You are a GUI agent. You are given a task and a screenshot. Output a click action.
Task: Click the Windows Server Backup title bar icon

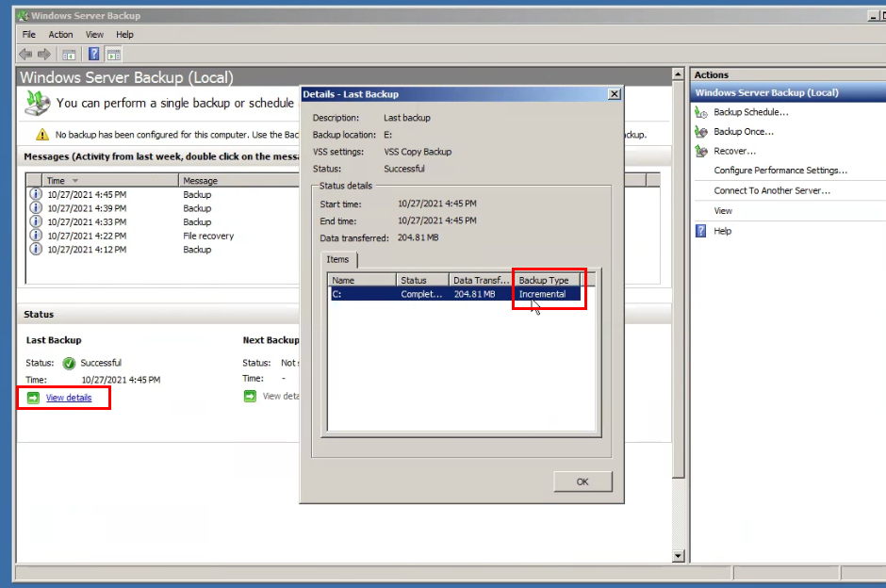pyautogui.click(x=23, y=16)
